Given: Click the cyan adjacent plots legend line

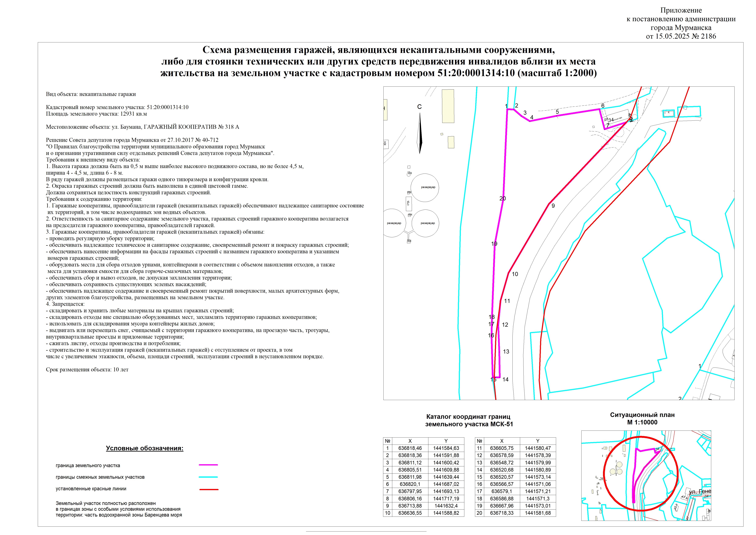Looking at the screenshot, I should coord(208,477).
